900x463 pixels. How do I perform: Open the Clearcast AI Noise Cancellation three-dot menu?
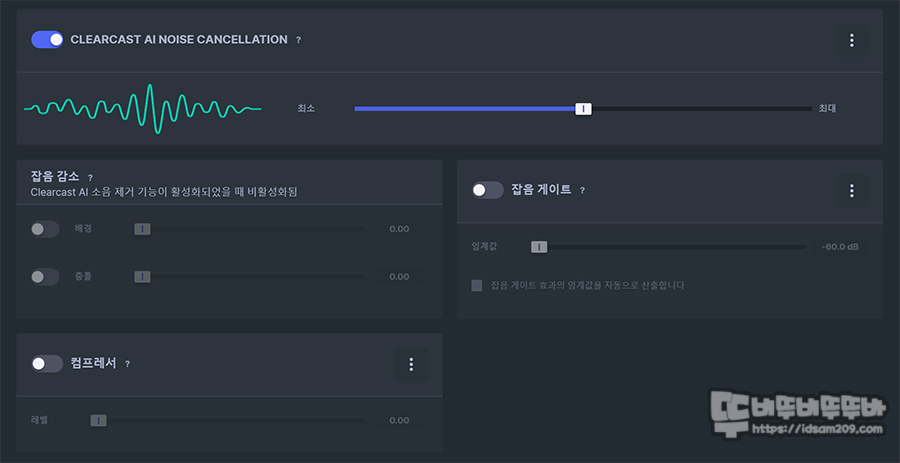pos(851,40)
